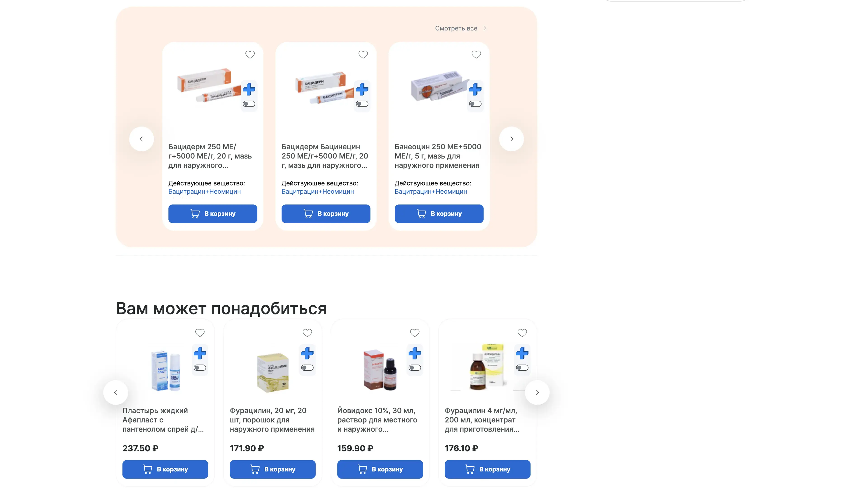Advance the analogs carousel with right arrow
This screenshot has width=868, height=488.
click(512, 139)
